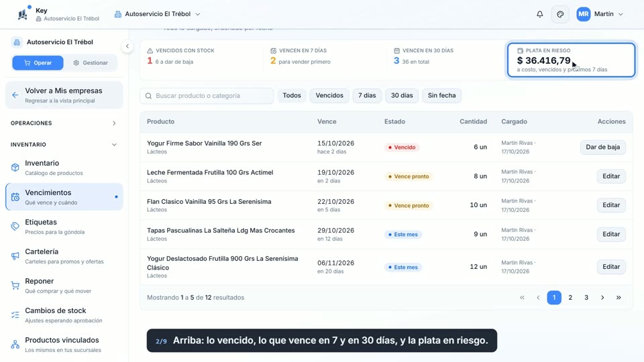Viewport: 644px width, 362px height.
Task: Open the theme palette icon
Action: coord(560,14)
